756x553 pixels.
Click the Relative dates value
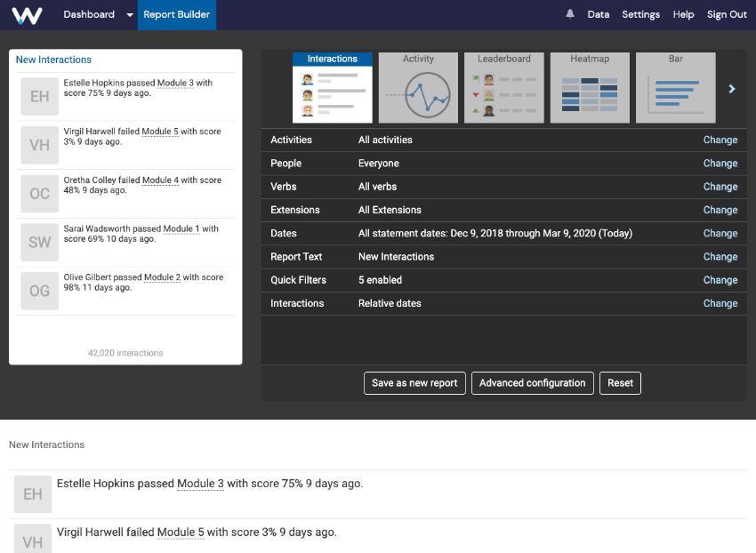[390, 304]
